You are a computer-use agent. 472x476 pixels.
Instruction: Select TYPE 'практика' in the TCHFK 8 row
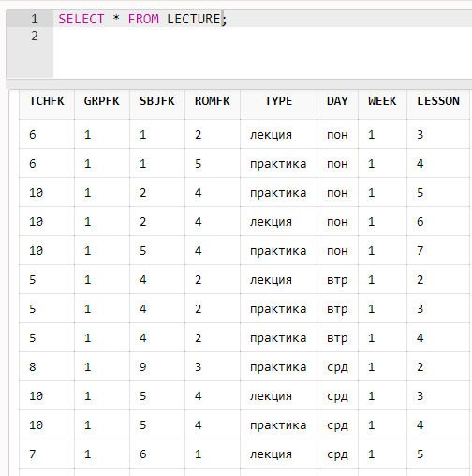278,367
